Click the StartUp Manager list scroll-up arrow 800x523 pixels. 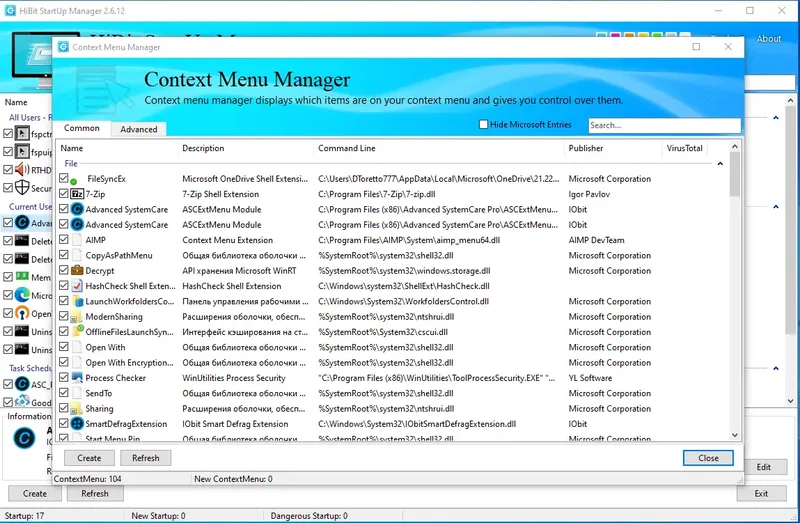(790, 101)
